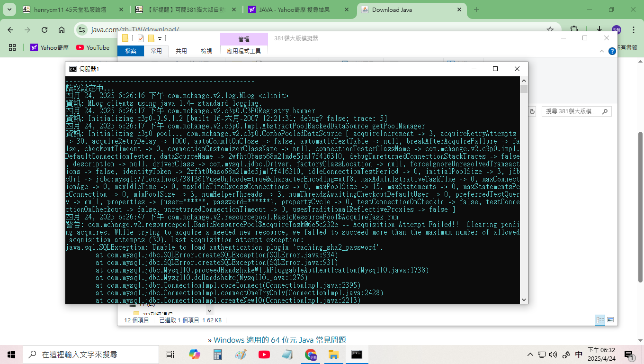This screenshot has width=644, height=364.
Task: Click the site info icon in address bar
Action: (83, 30)
